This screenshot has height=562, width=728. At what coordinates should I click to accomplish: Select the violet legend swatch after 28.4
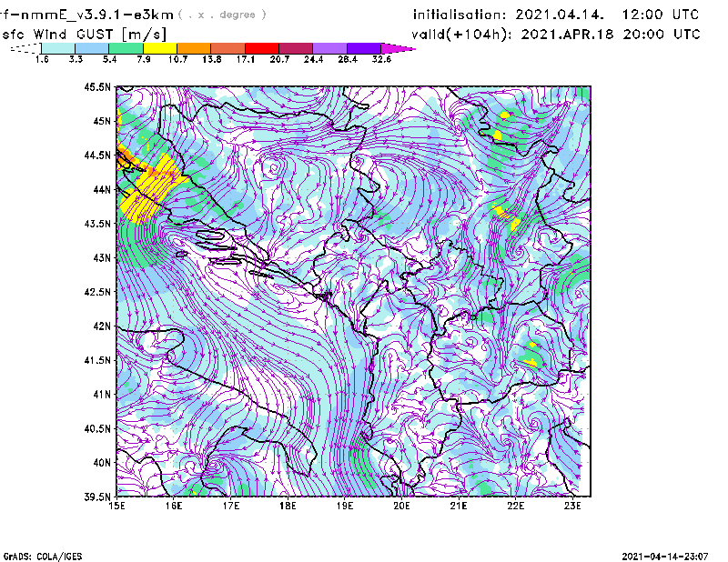click(x=364, y=48)
